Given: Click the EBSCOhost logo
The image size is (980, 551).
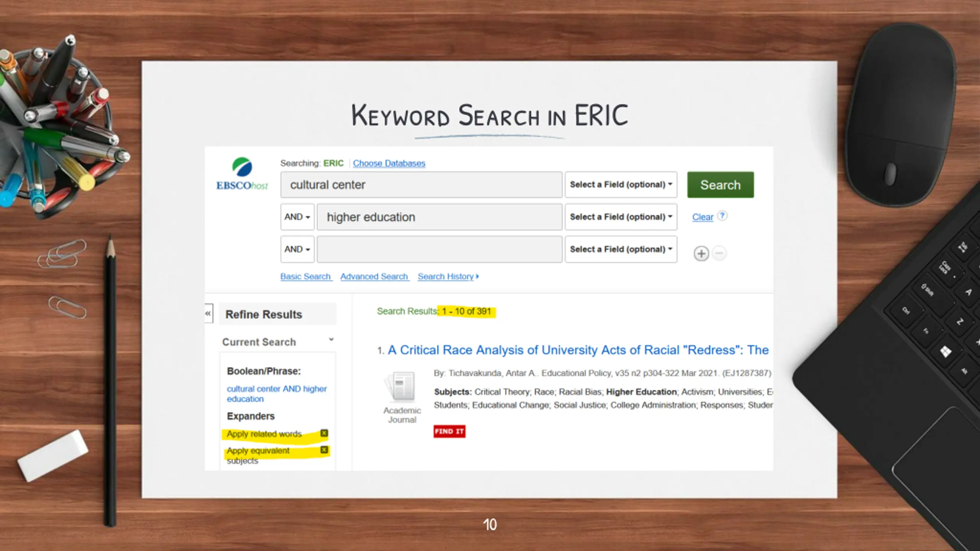Looking at the screenshot, I should point(242,174).
